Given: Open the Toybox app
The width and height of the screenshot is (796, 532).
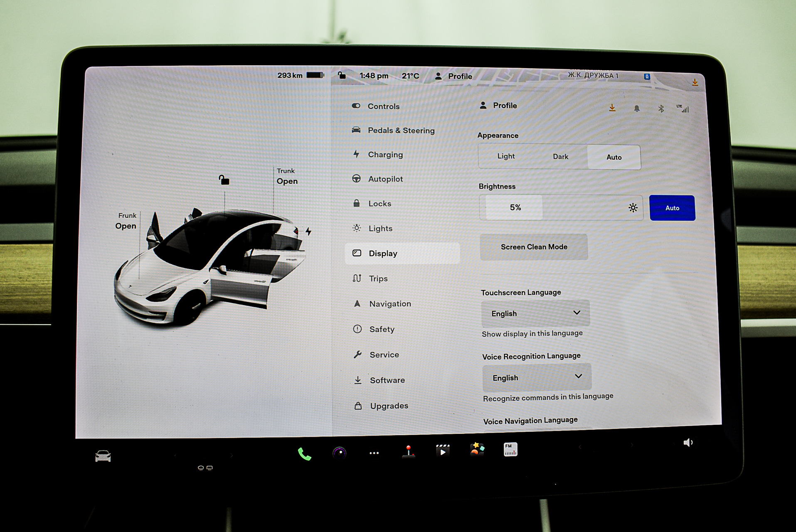Looking at the screenshot, I should (x=477, y=449).
